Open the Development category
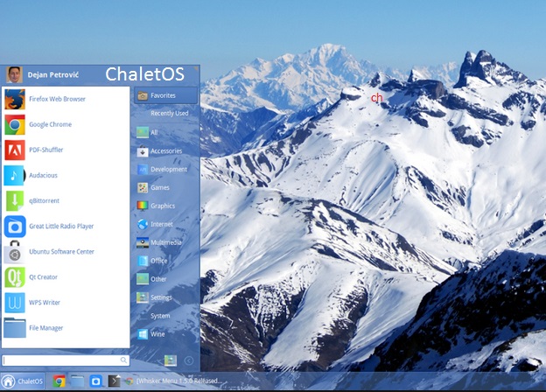546x392 pixels. tap(165, 169)
